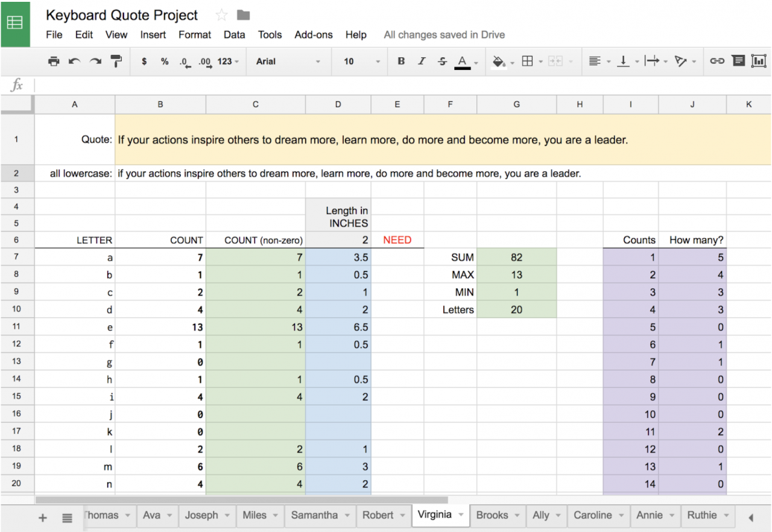Open the cell borders tool
This screenshot has height=532, width=772.
(527, 61)
